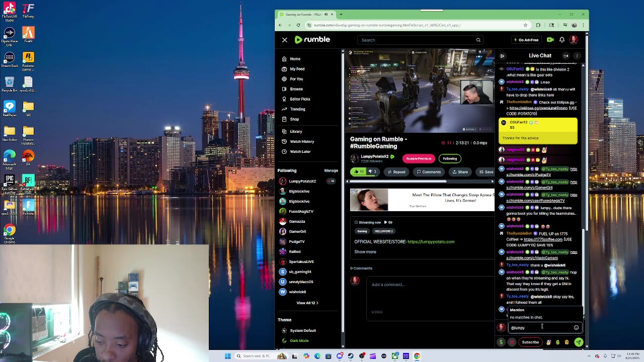Open FusedAegisTV in Following list
Screen dimensions: 644x362
(x=301, y=211)
